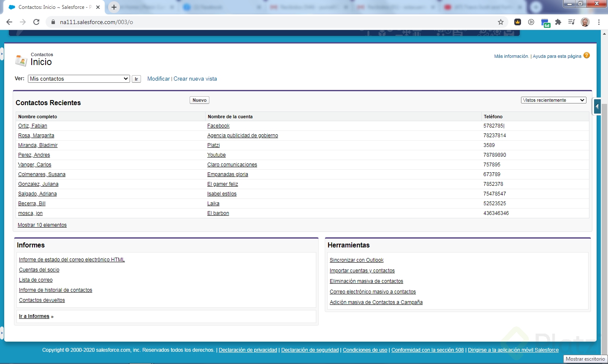Open the Agencia publicidad de gobierno account
Screen dimensions: 608x364
(x=242, y=136)
